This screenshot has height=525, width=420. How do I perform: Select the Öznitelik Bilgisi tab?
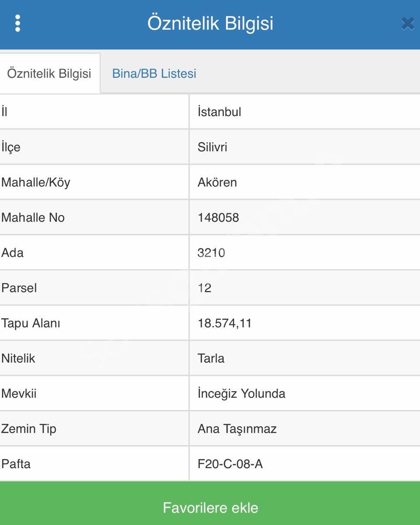point(49,73)
